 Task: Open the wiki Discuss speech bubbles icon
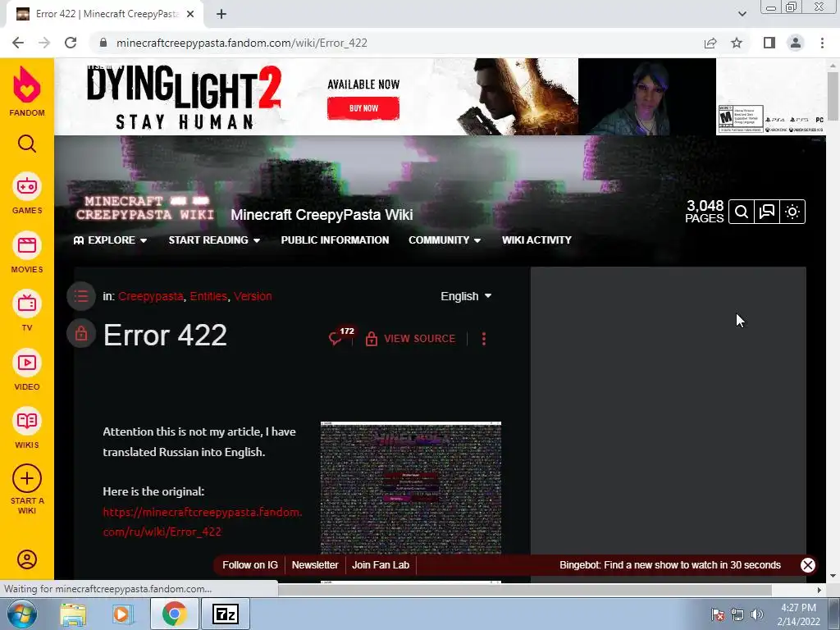pos(767,212)
